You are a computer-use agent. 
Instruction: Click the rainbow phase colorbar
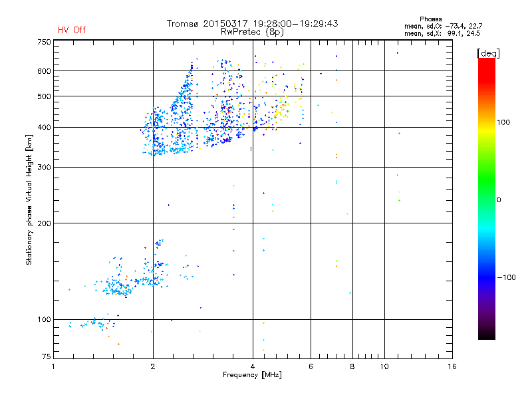pos(487,198)
